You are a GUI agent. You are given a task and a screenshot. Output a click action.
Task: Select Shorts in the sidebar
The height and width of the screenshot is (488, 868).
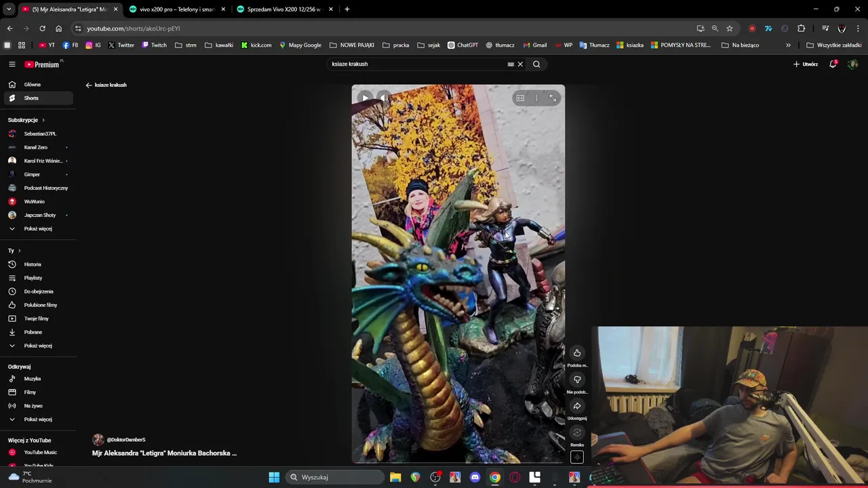(39, 98)
